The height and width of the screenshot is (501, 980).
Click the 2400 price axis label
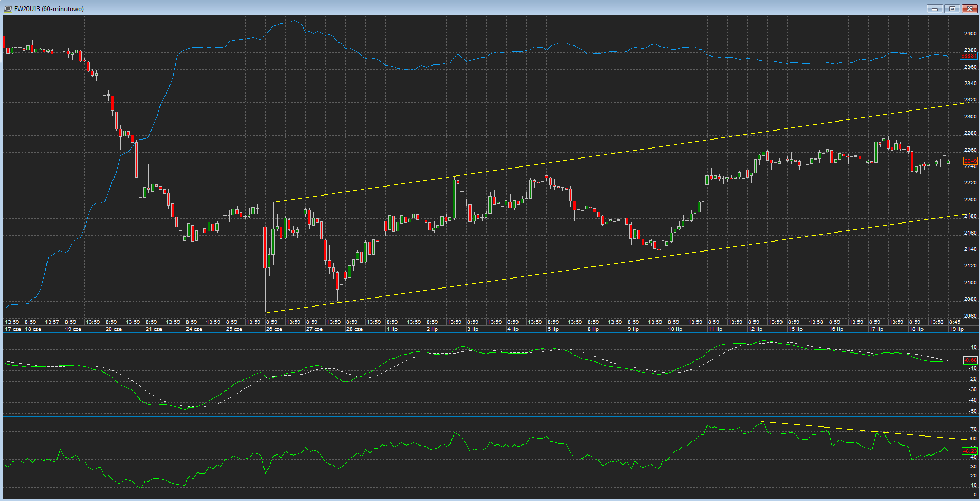pos(970,34)
